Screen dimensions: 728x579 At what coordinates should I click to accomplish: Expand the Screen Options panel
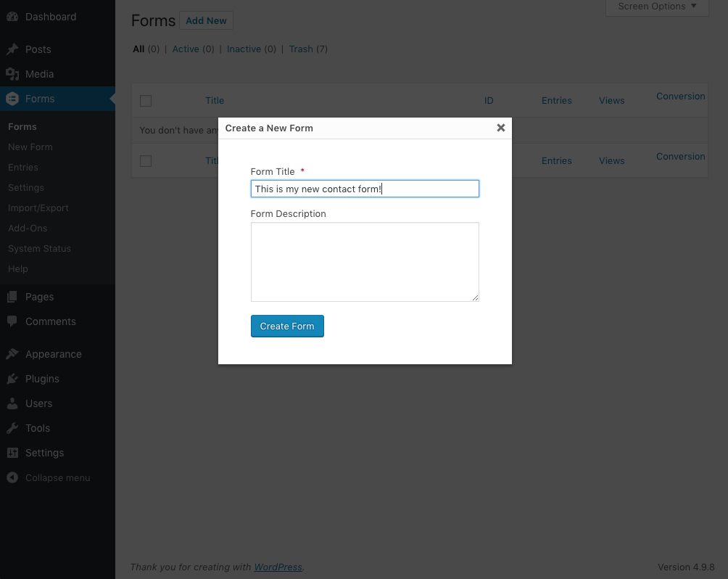click(x=656, y=7)
